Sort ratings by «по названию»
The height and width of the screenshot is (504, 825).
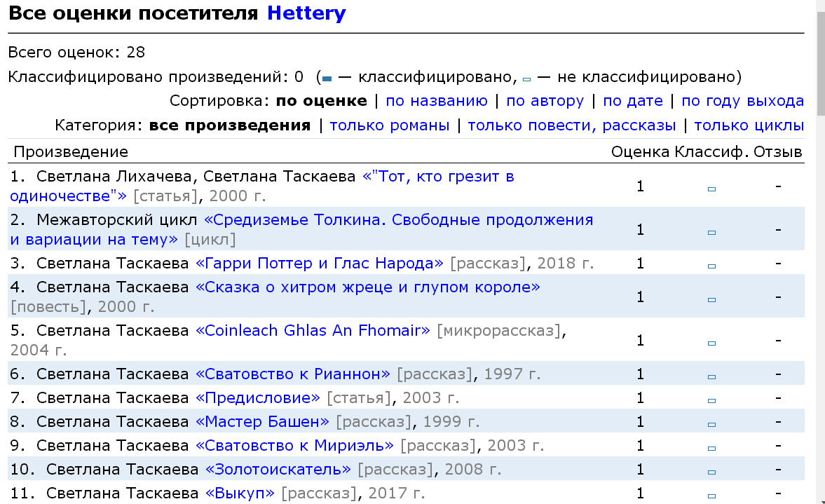coord(436,101)
